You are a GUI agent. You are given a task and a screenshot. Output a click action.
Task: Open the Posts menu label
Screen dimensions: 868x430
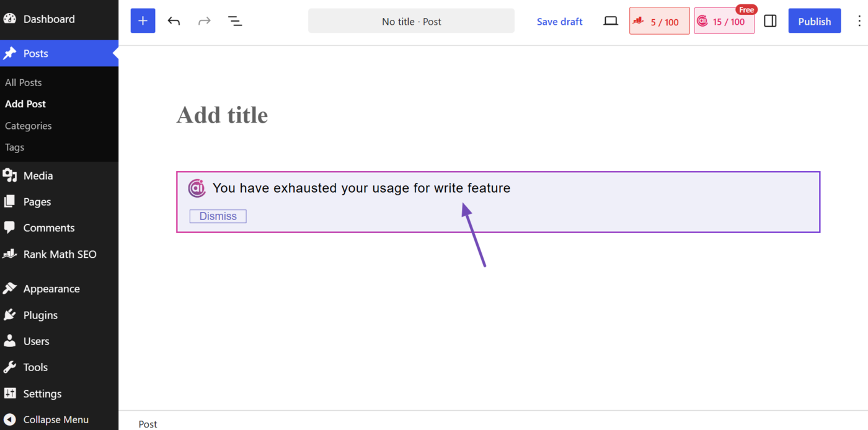coord(35,53)
